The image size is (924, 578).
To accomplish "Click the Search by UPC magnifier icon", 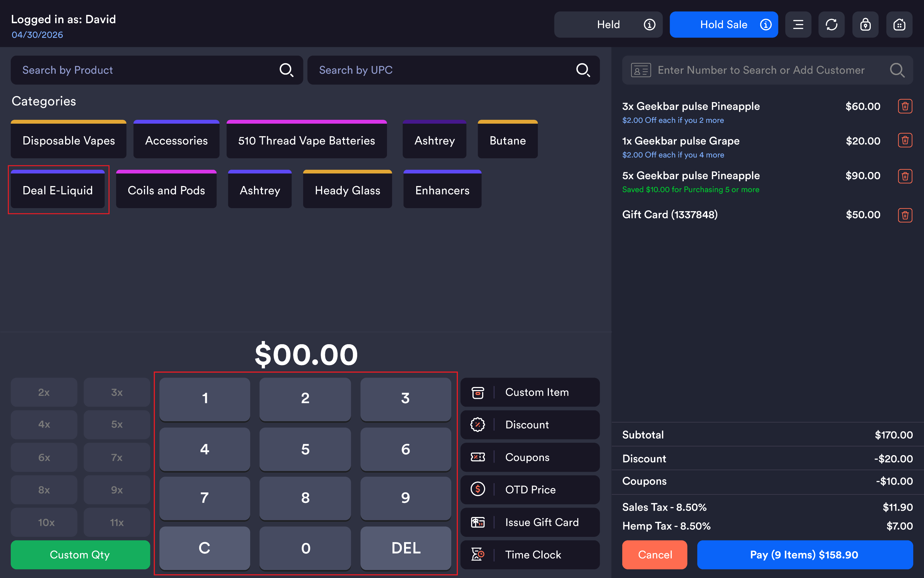I will click(583, 70).
